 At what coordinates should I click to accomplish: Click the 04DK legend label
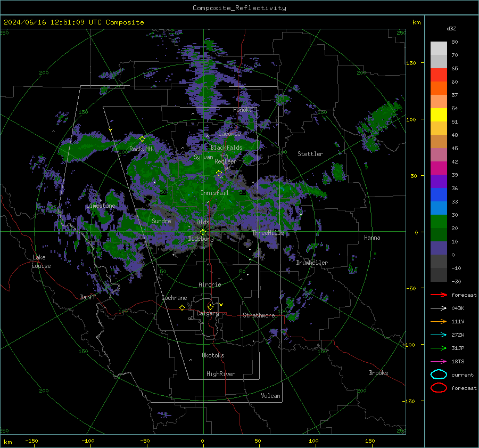[x=458, y=308]
